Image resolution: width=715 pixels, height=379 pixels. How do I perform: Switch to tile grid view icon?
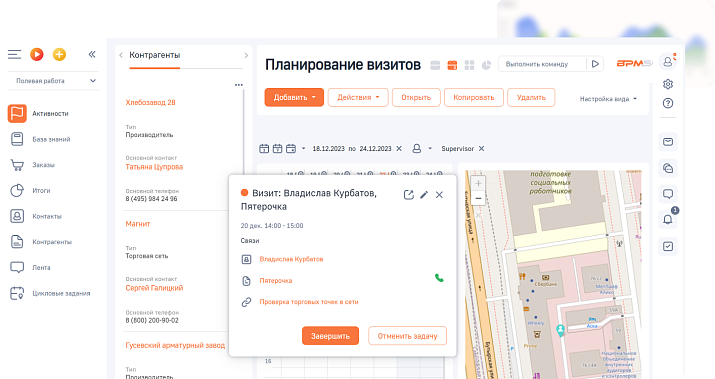click(469, 65)
